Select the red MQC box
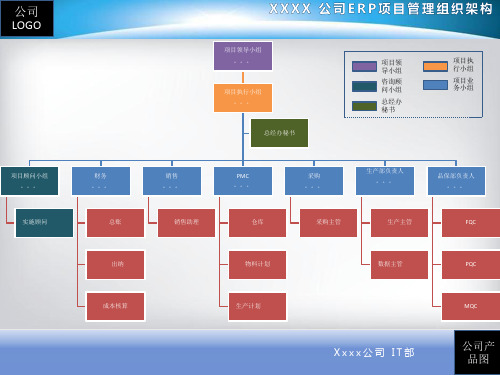500x375 pixels. point(471,307)
